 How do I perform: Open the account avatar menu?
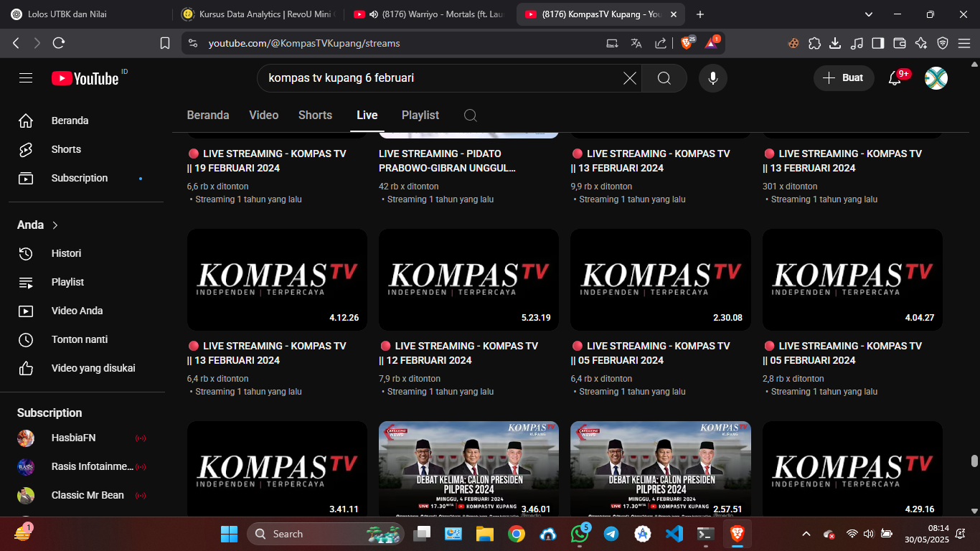(936, 78)
